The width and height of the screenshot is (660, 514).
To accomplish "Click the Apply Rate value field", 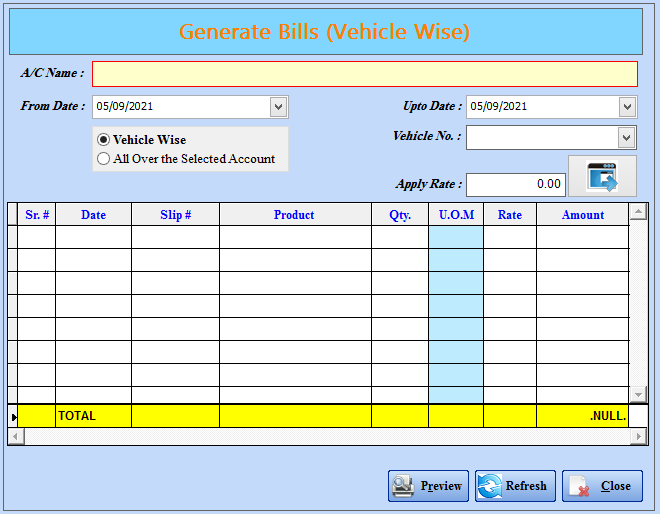I will [516, 184].
